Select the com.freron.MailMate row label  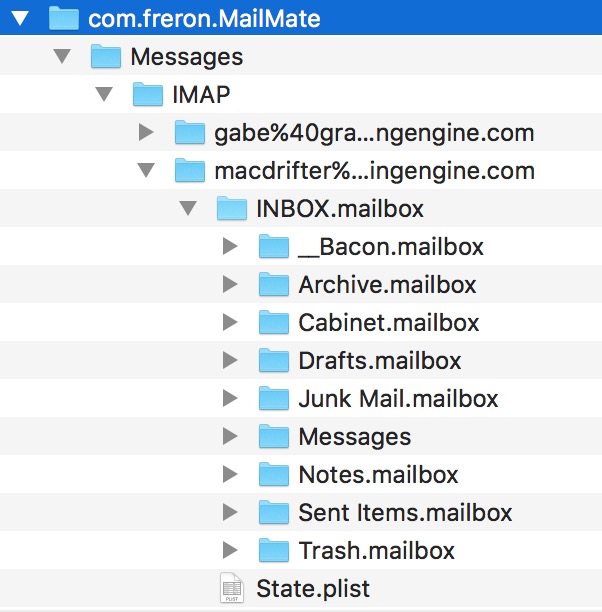204,19
